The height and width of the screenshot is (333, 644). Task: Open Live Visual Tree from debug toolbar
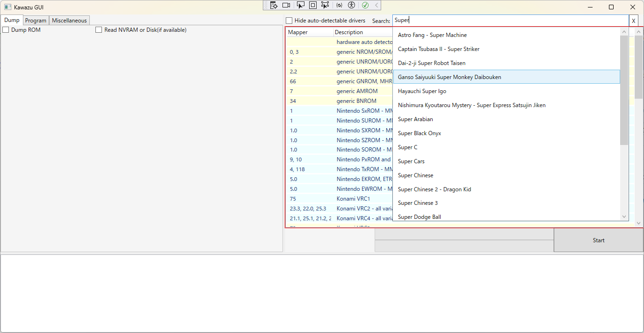tap(274, 5)
